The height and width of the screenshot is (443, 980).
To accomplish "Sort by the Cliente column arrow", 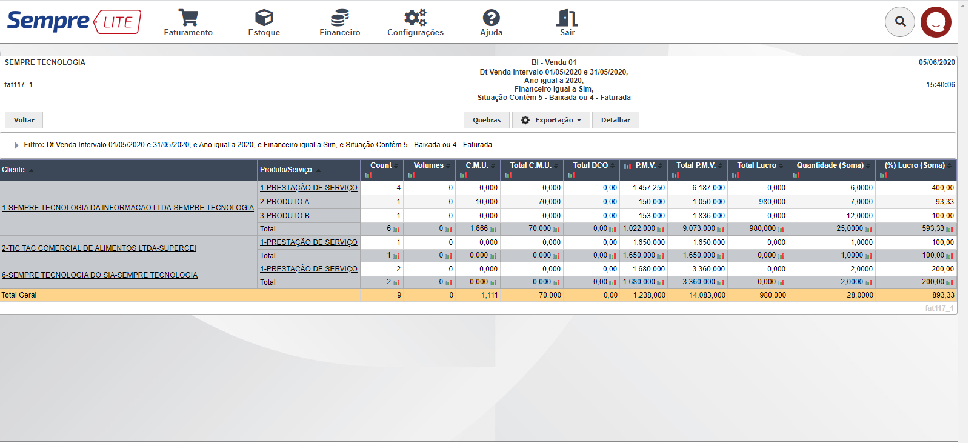I will (x=31, y=170).
